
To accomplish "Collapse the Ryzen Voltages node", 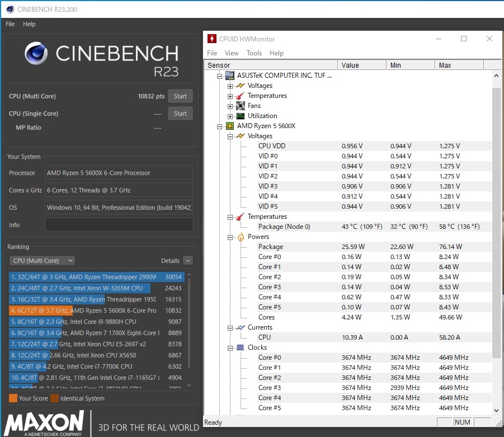I will (x=230, y=137).
